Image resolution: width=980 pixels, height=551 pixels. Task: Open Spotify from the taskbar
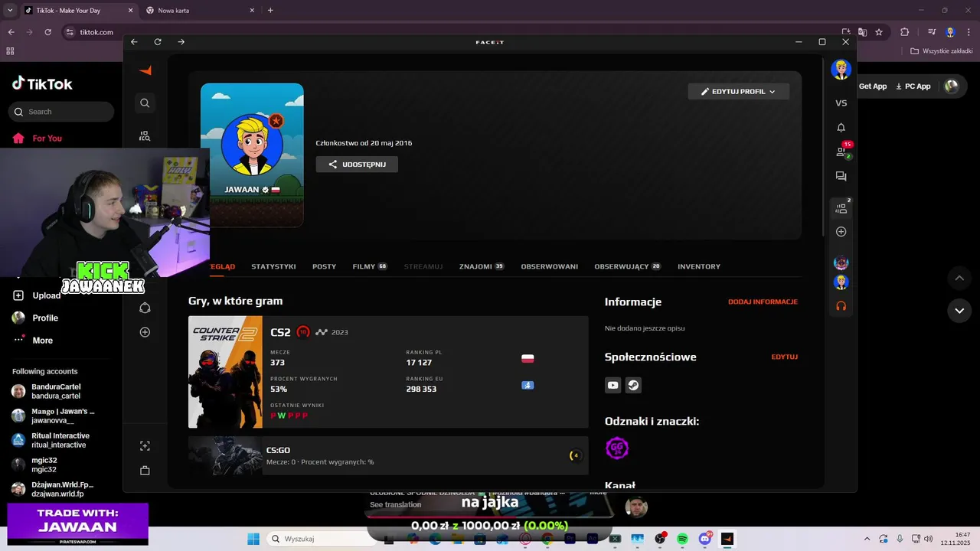coord(682,539)
